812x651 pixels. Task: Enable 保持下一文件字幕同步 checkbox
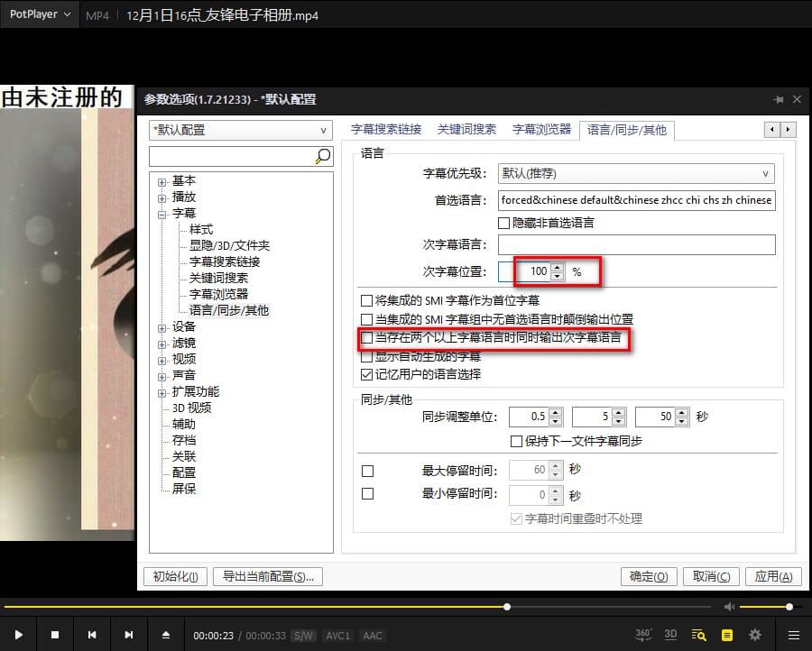point(516,442)
